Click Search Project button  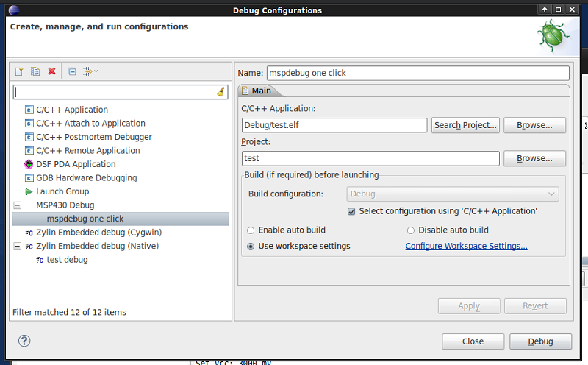pos(465,125)
